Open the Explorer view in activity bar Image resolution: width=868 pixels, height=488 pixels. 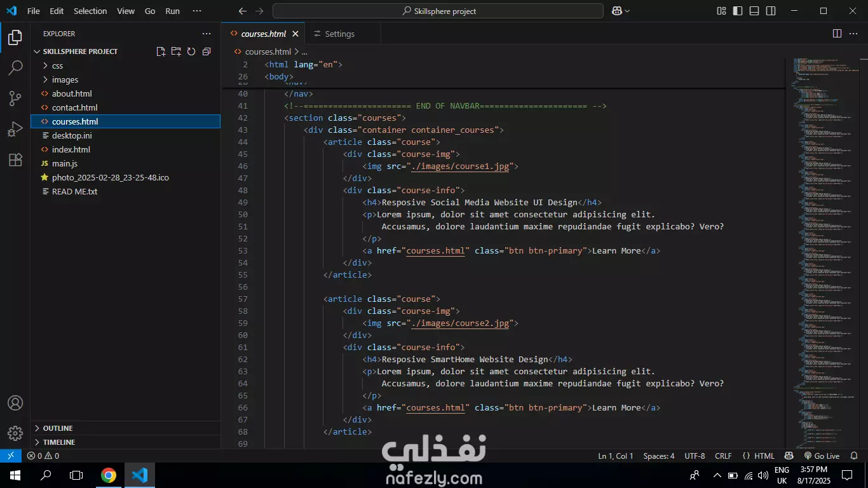click(15, 38)
